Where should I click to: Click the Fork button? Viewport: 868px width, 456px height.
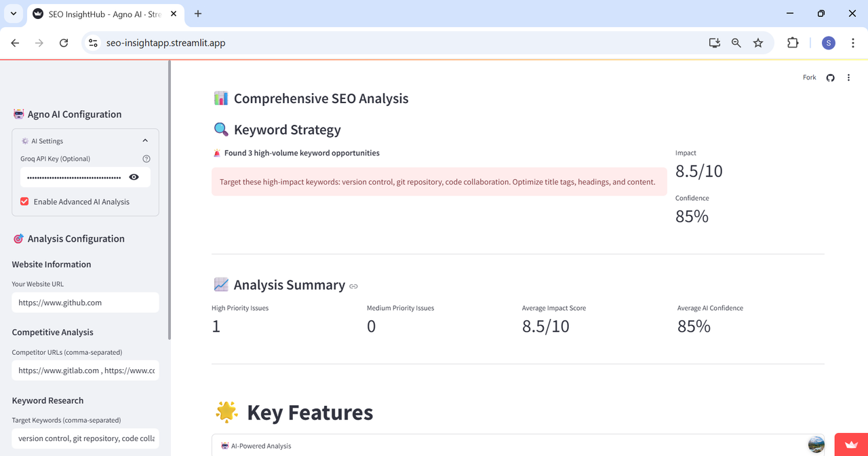(810, 77)
